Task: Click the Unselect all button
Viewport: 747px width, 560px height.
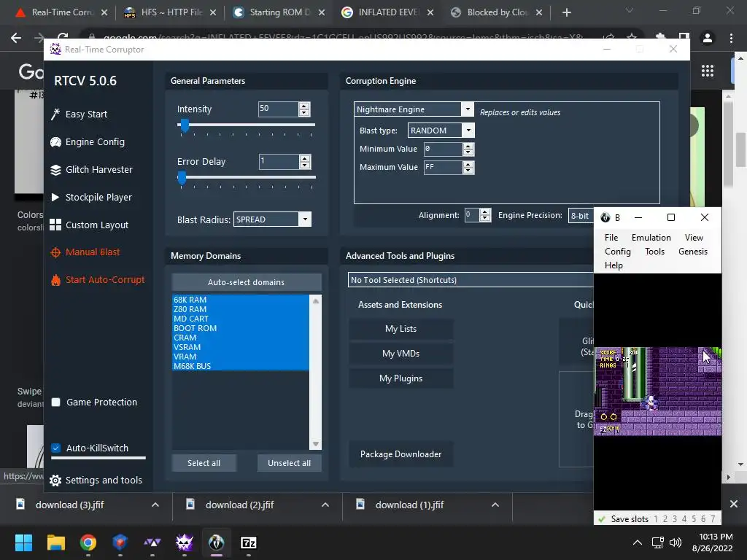Action: (289, 463)
